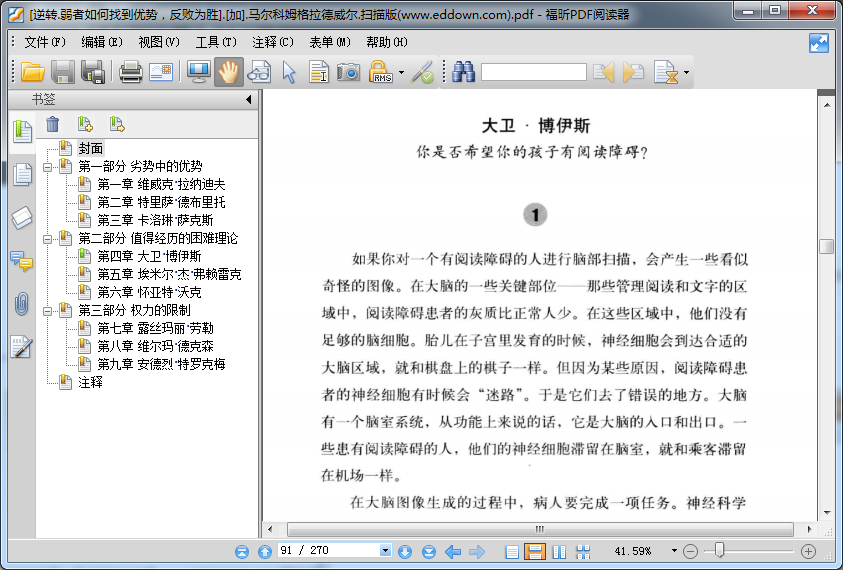
Task: Click the glasses read mode icon
Action: coord(259,72)
